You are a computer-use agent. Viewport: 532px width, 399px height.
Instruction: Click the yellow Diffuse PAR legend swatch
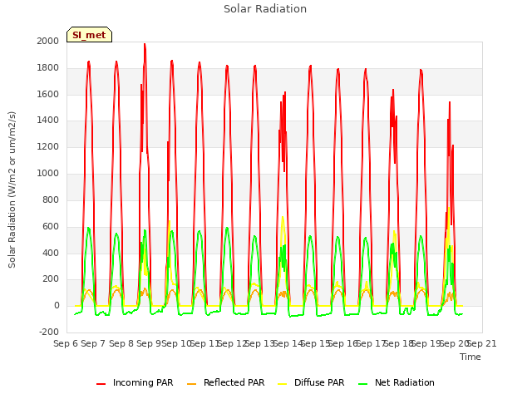(x=282, y=384)
